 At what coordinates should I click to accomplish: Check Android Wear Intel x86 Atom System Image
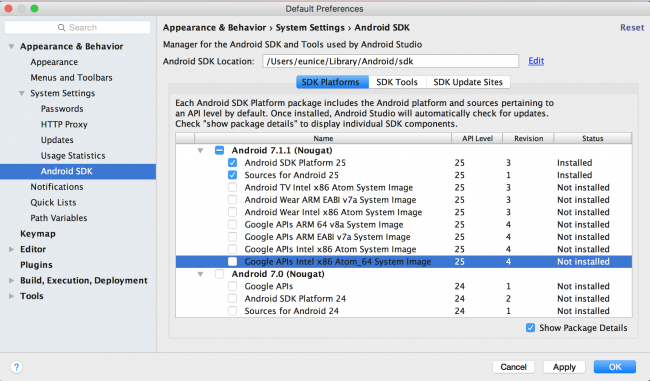coord(233,212)
